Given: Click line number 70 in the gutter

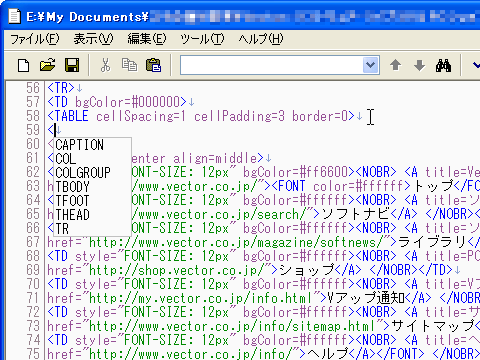Looking at the screenshot, I should point(33,284).
